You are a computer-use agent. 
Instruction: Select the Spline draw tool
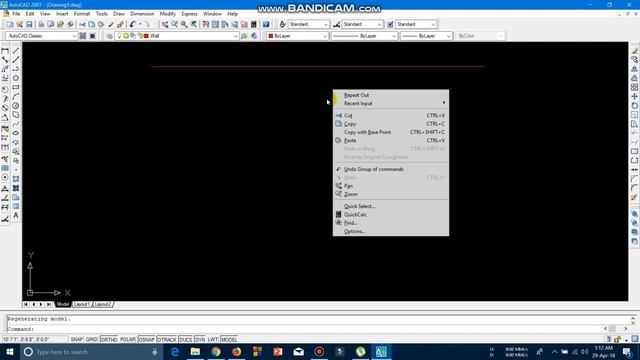click(x=16, y=124)
